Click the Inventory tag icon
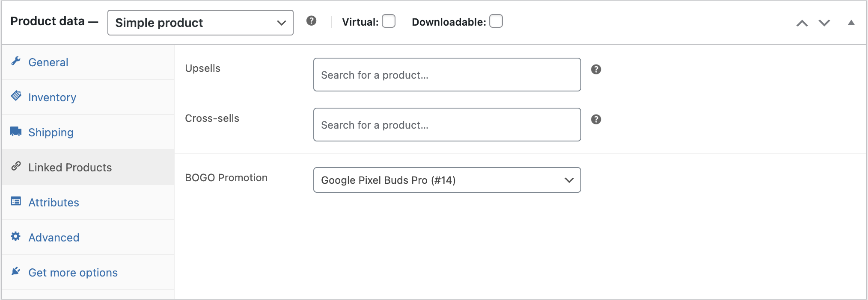 pos(16,96)
